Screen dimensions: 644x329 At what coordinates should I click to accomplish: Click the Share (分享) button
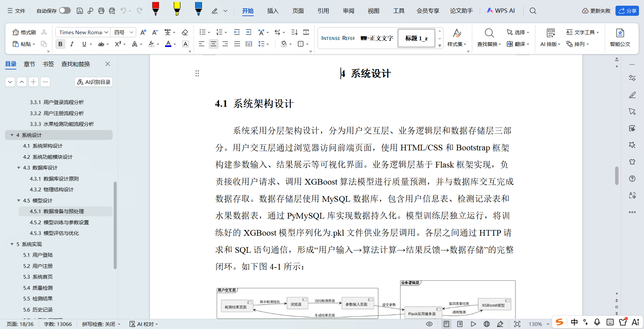point(627,11)
